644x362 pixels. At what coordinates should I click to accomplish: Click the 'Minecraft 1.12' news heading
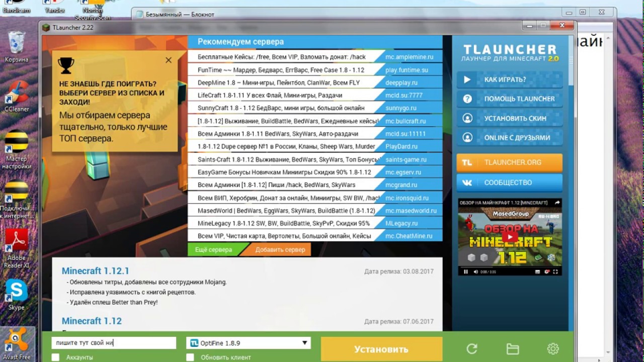pos(92,321)
